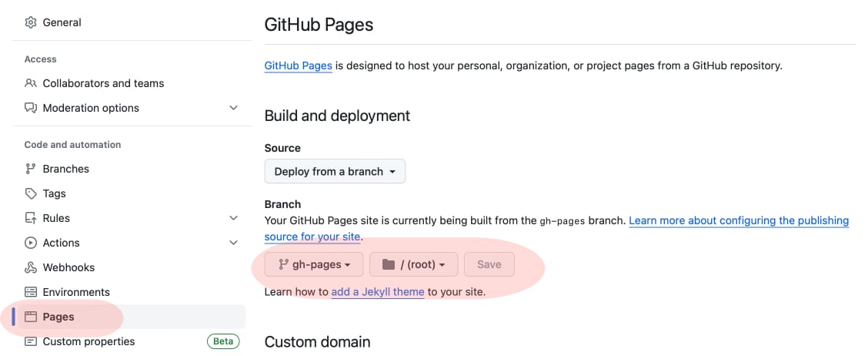Click the Webhooks icon
The height and width of the screenshot is (356, 868).
pos(31,267)
